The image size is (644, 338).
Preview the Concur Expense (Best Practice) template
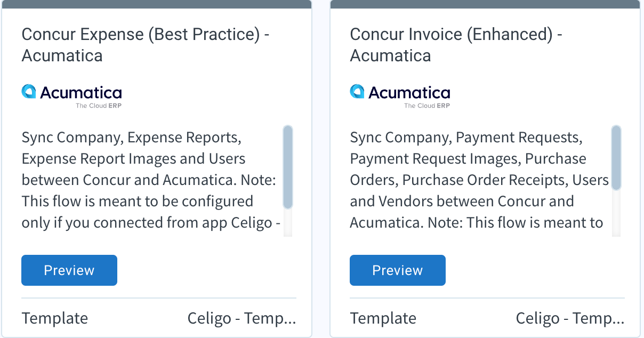pos(69,270)
